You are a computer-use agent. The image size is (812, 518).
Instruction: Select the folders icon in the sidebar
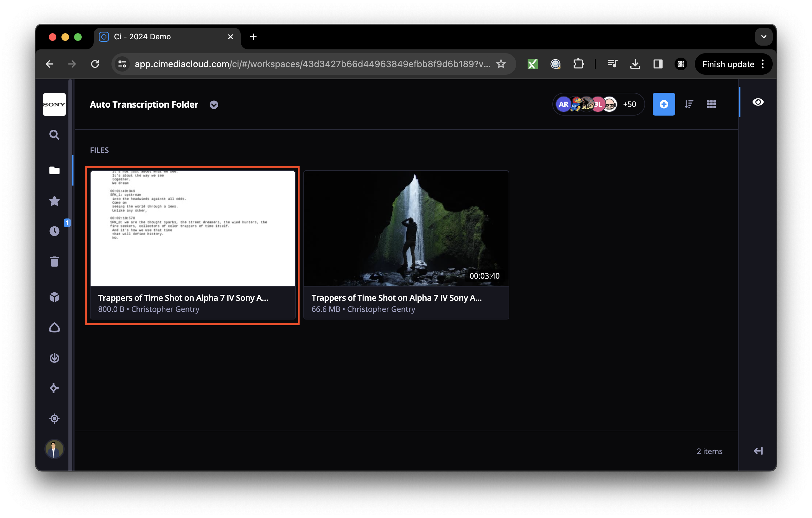54,170
